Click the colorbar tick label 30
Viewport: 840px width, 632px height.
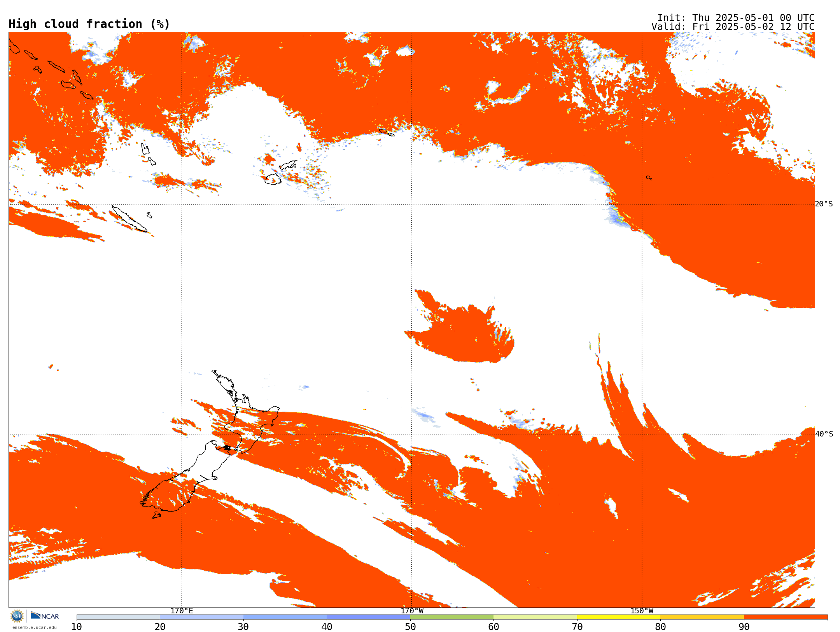point(243,627)
